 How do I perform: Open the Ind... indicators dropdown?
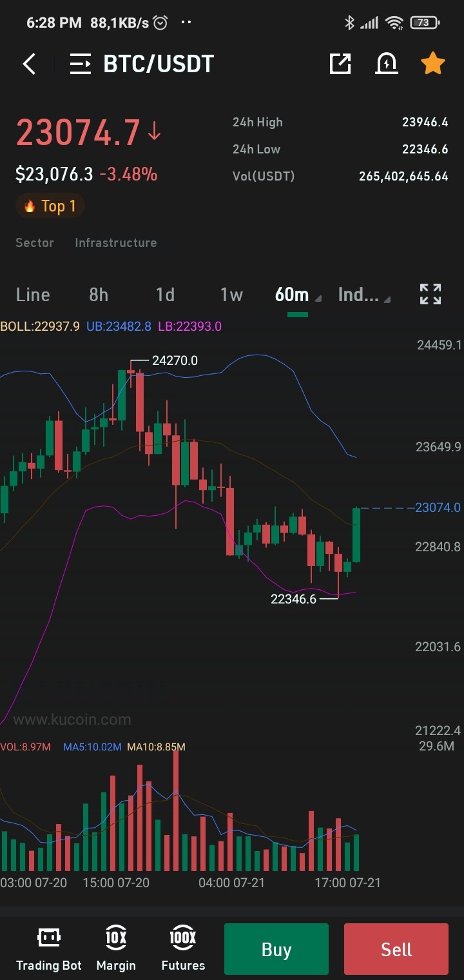pyautogui.click(x=364, y=295)
